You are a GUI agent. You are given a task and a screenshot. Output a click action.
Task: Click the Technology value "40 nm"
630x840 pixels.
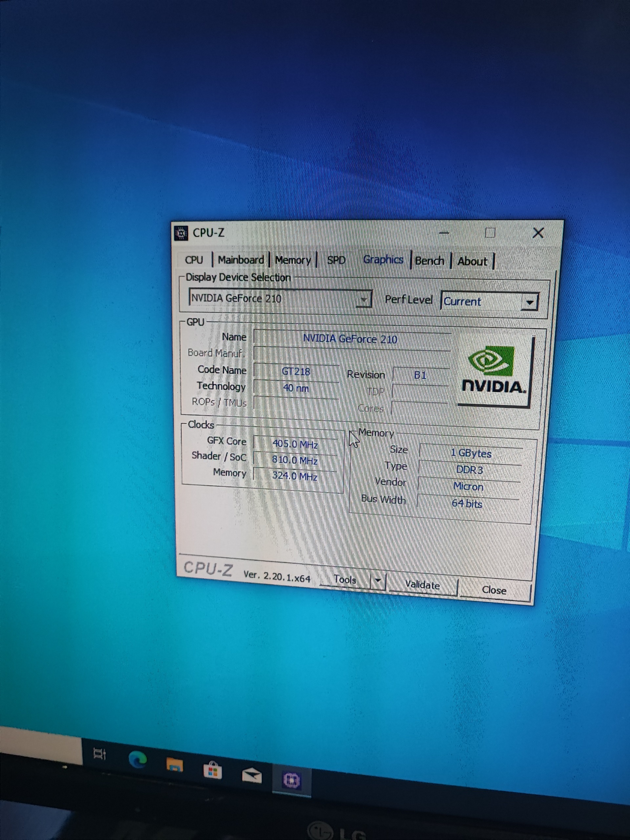point(296,388)
